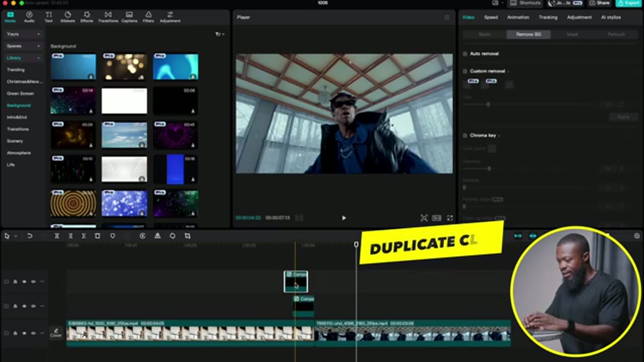
Task: Click the mirror flip triangle icon
Action: tap(157, 236)
